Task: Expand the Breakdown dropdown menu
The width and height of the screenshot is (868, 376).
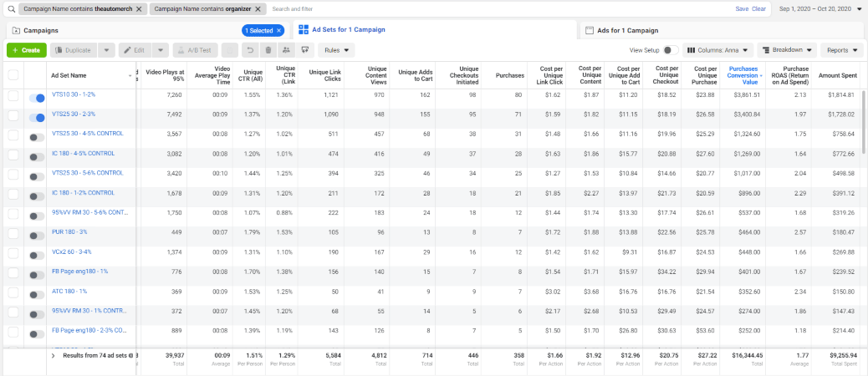Action: tap(788, 50)
